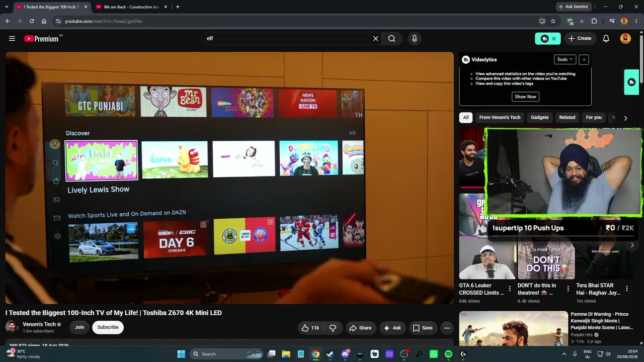Close the Toshiba TV video browser tab
This screenshot has width=644, height=362.
click(86, 7)
